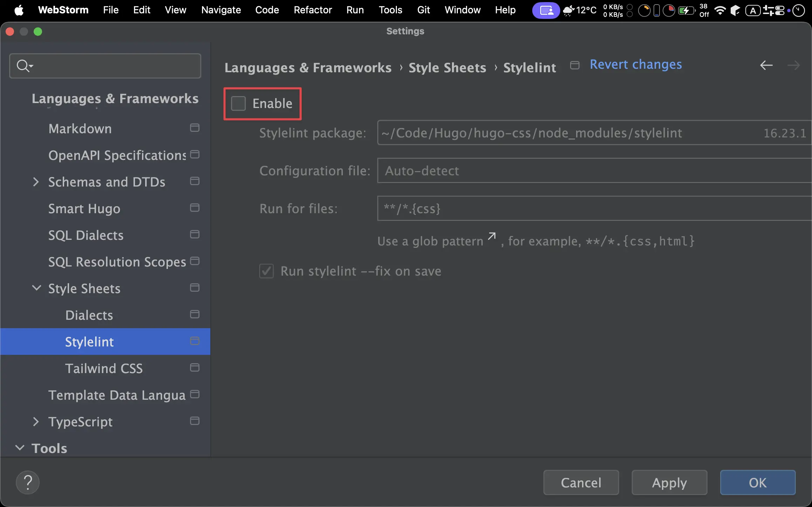The image size is (812, 507).
Task: Click project-level icon beside Smart Hugo
Action: pos(195,208)
